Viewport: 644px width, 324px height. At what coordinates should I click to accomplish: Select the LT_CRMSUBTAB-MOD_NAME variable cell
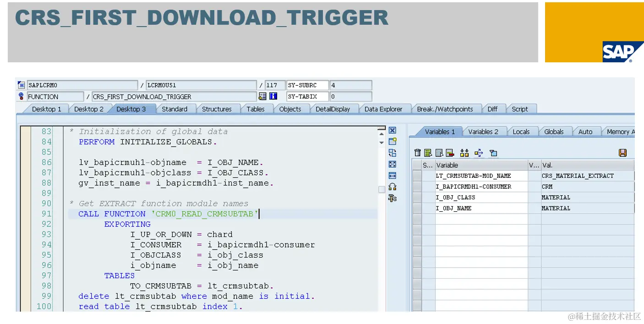click(x=481, y=176)
